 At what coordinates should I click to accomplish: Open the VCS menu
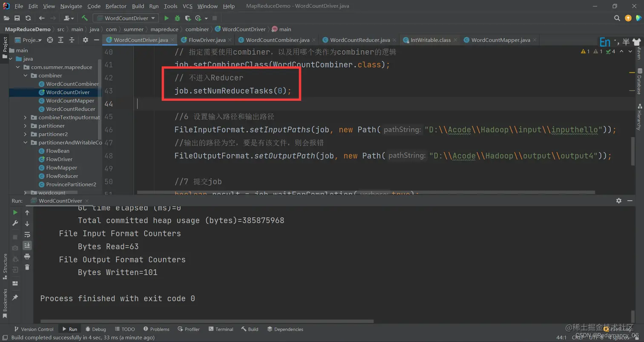[187, 6]
